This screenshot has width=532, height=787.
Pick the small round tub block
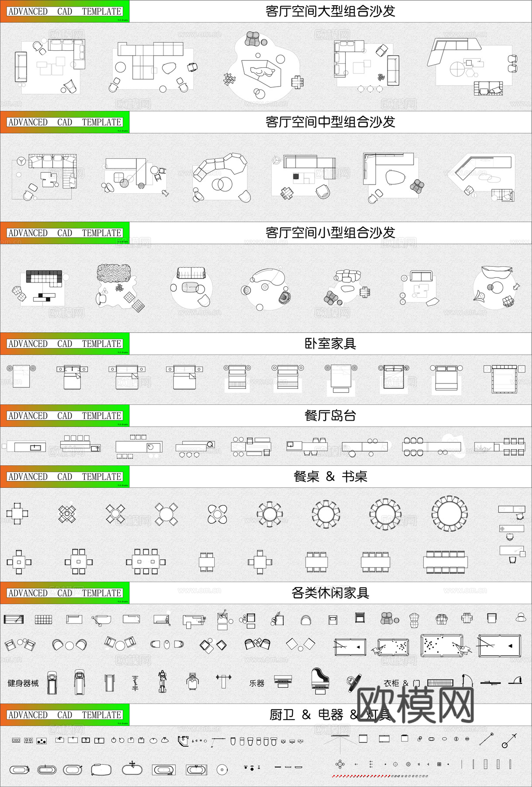[223, 769]
